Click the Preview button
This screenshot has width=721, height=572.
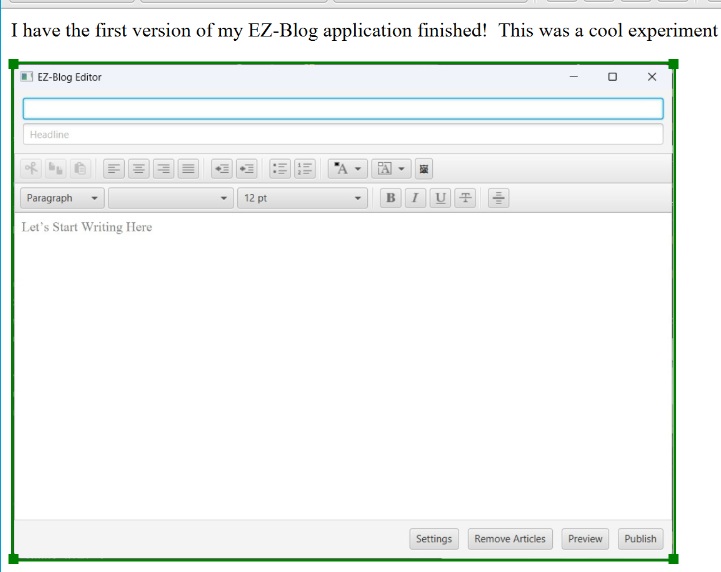click(585, 539)
